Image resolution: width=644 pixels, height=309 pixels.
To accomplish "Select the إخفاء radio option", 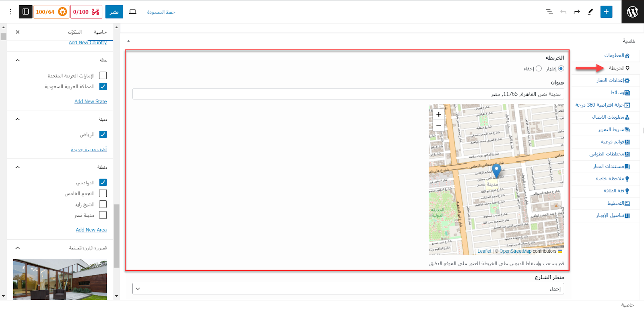I will [x=539, y=69].
